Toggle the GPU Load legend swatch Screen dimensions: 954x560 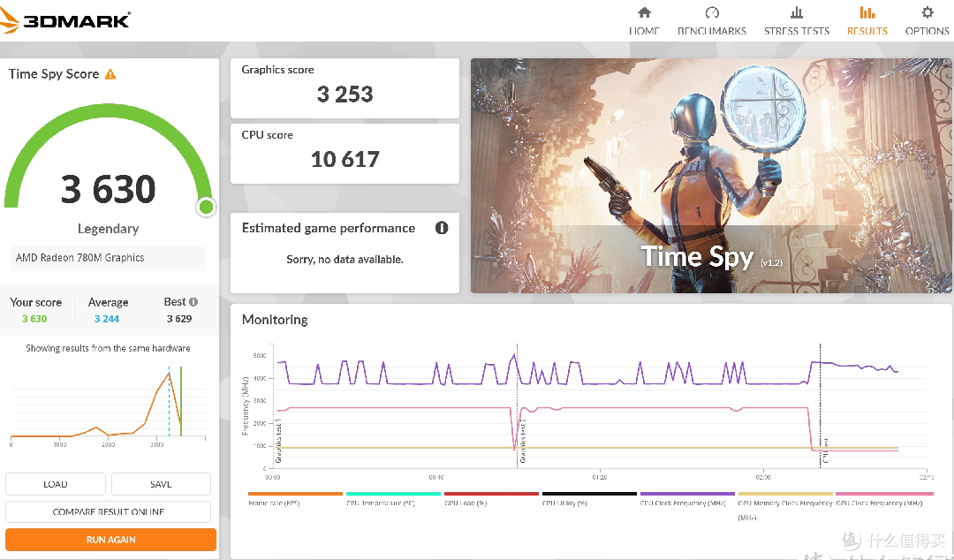point(491,494)
